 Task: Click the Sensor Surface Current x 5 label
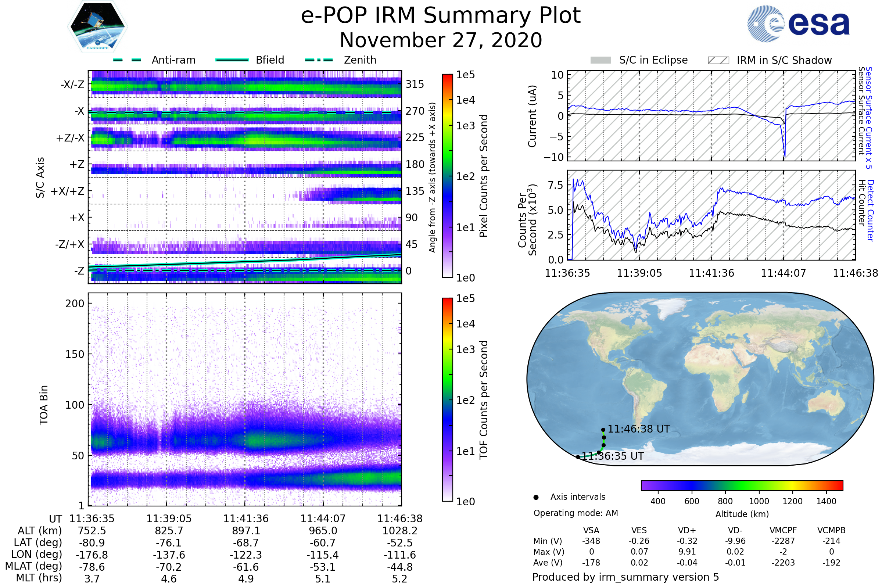869,118
